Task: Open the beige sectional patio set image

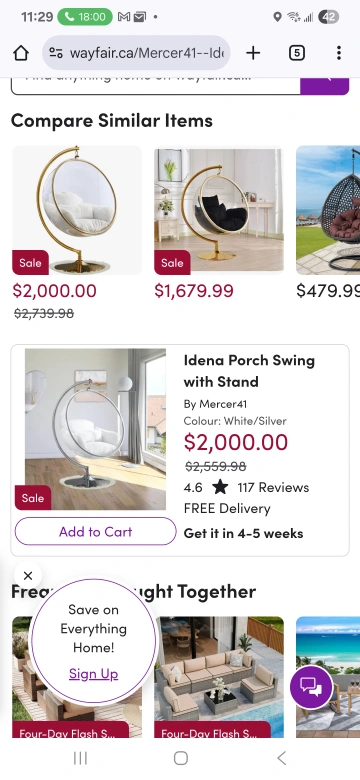Action: [x=219, y=677]
